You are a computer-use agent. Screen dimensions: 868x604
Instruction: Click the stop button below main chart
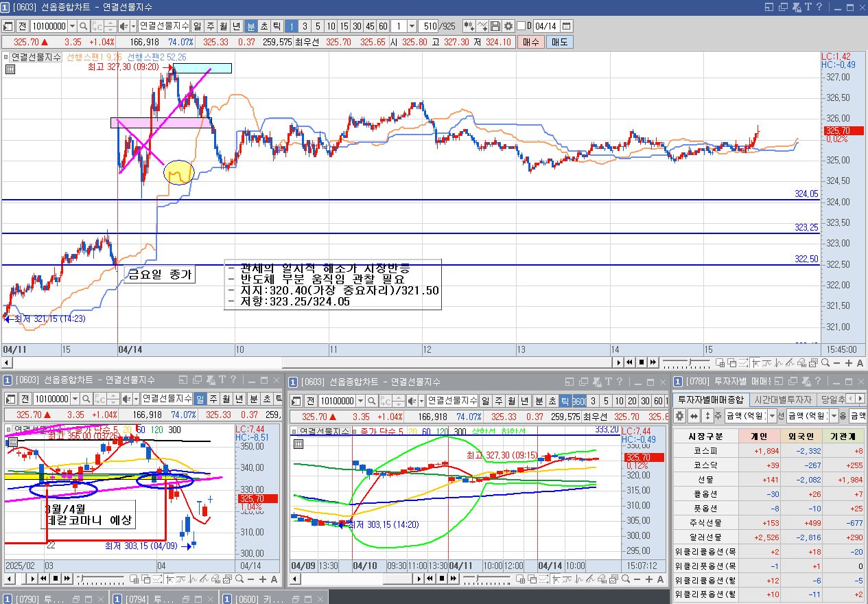[x=641, y=362]
